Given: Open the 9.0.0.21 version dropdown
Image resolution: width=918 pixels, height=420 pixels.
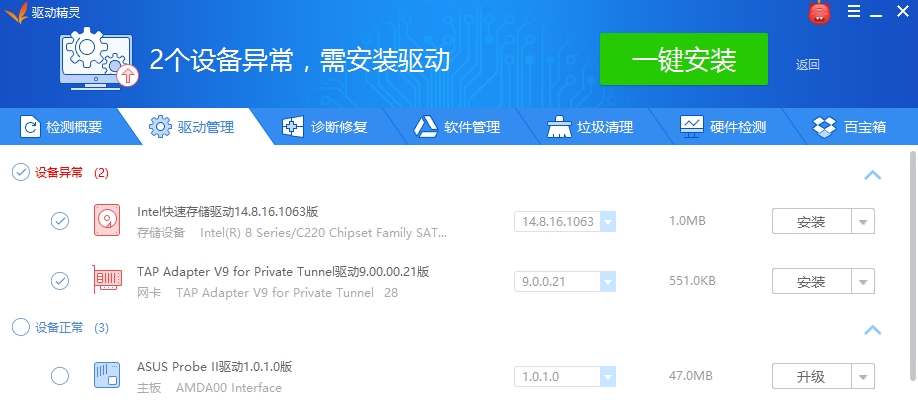Looking at the screenshot, I should click(608, 282).
